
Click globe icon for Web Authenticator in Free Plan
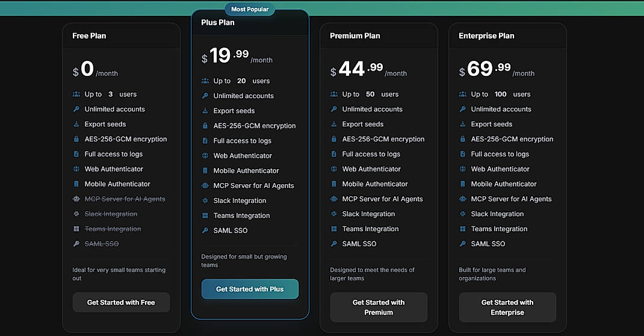76,169
